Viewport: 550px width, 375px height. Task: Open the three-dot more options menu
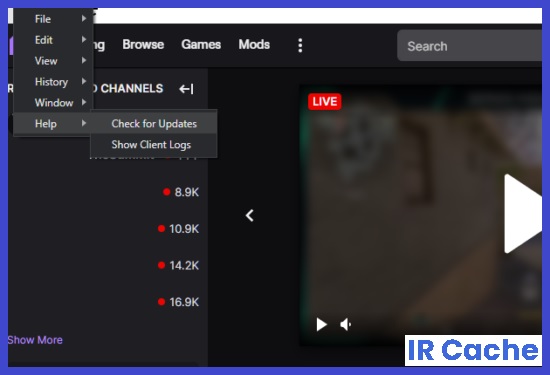[x=300, y=45]
